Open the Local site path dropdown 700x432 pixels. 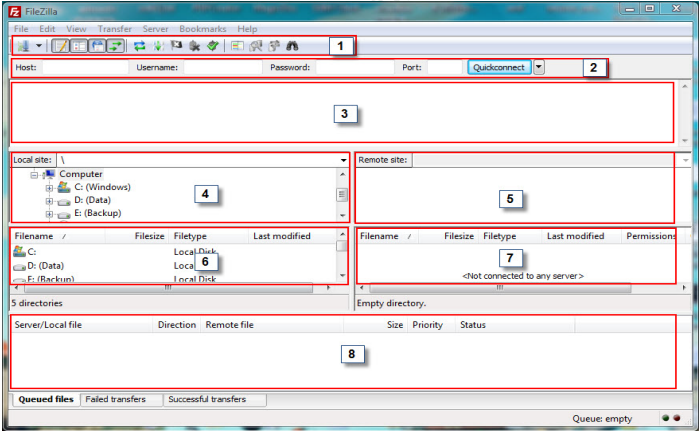[343, 160]
